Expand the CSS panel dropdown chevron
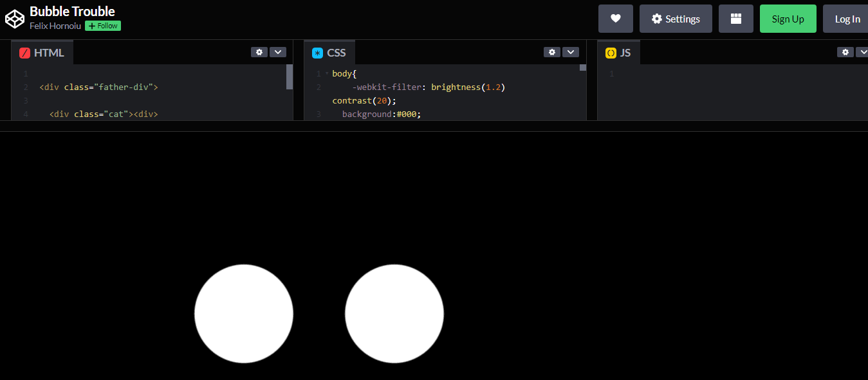The height and width of the screenshot is (380, 868). tap(571, 51)
